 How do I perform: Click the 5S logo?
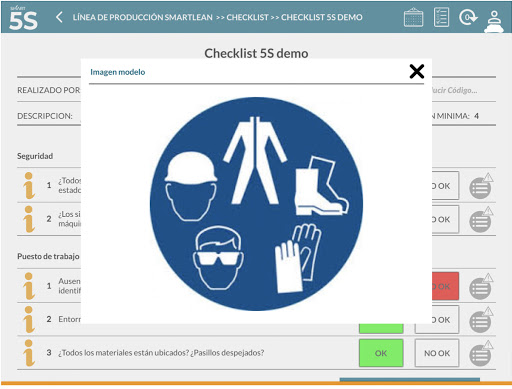click(23, 18)
